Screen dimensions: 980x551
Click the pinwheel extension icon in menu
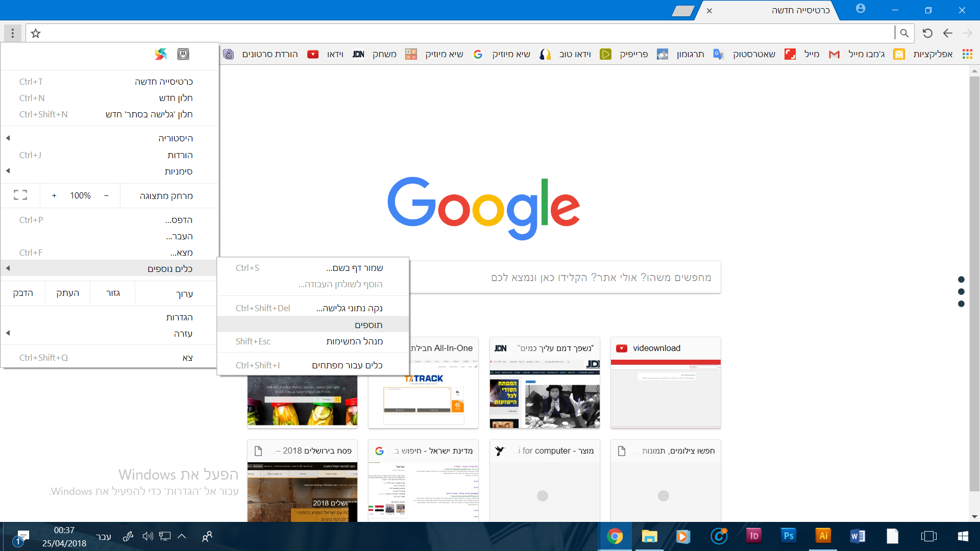click(x=161, y=54)
